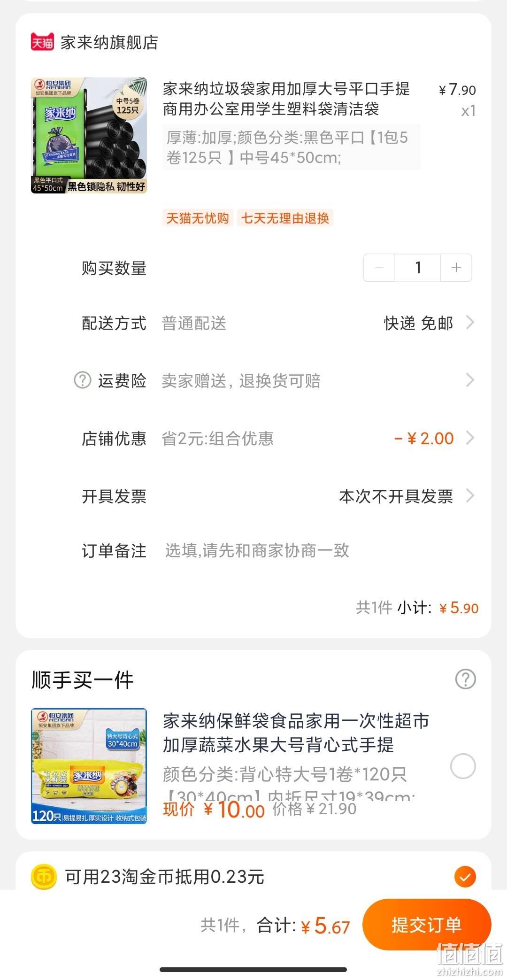Tap the Tmall logo icon
The height and width of the screenshot is (980, 507).
pos(42,42)
